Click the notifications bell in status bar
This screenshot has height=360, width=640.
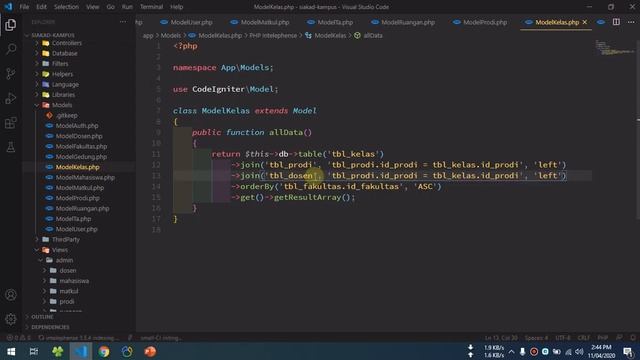pos(633,338)
